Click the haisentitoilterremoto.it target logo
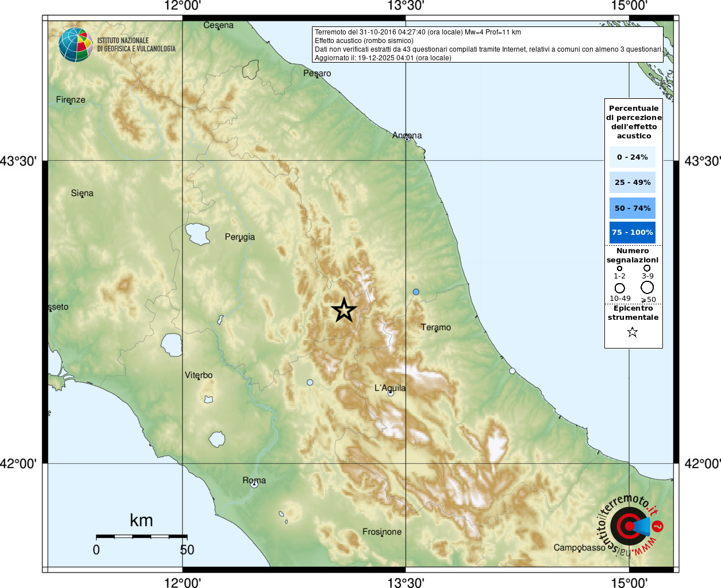Screen dimensions: 721x588 (630, 525)
